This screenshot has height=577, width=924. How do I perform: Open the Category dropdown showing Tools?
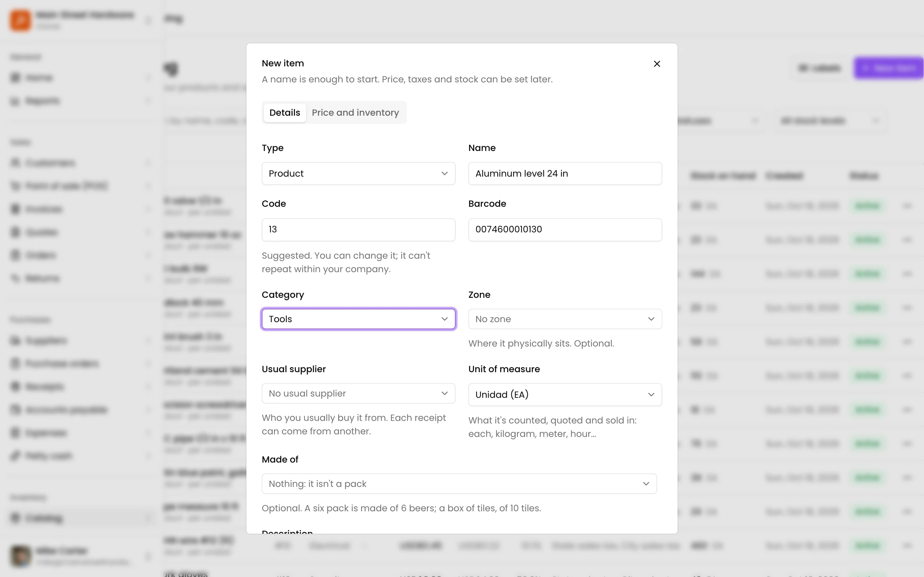pyautogui.click(x=358, y=319)
